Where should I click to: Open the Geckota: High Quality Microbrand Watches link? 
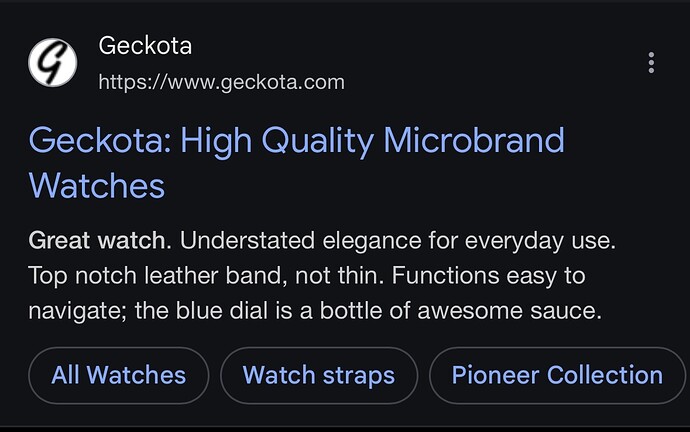296,163
